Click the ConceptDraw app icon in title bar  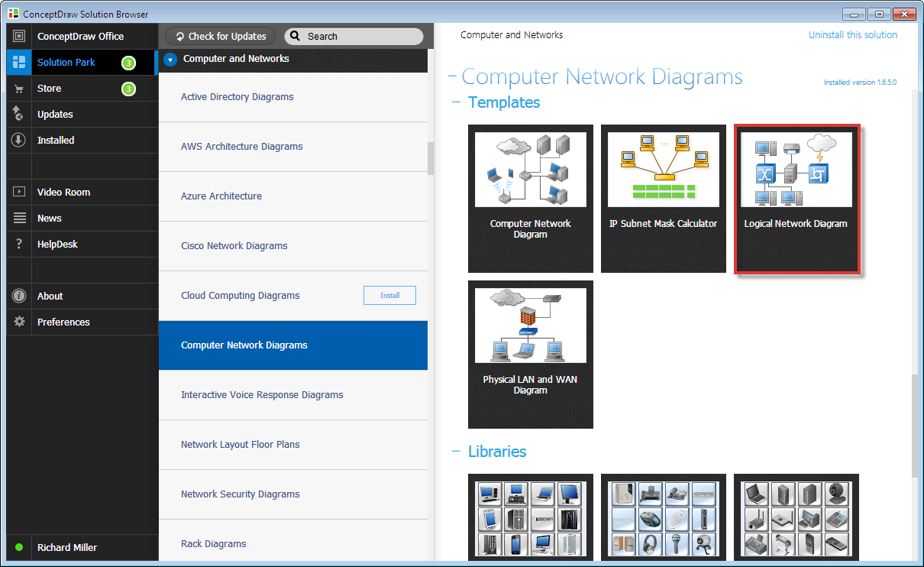[13, 14]
